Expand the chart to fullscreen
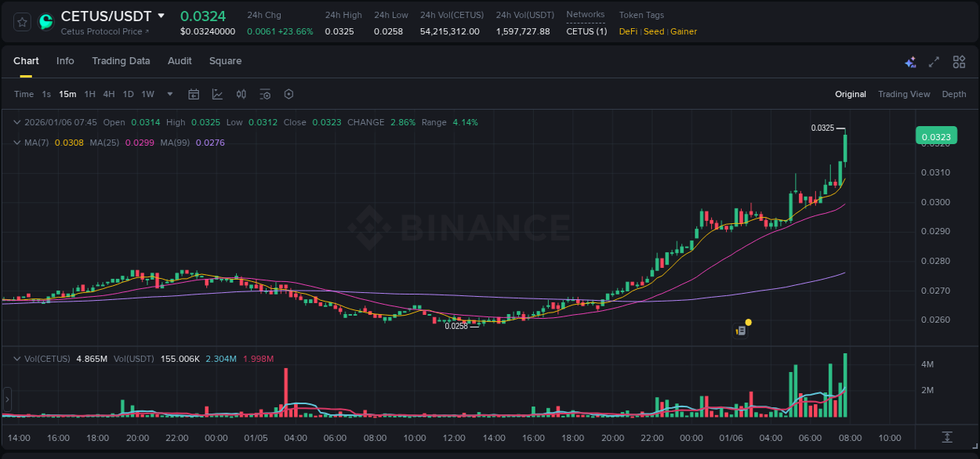The image size is (980, 459). click(935, 61)
